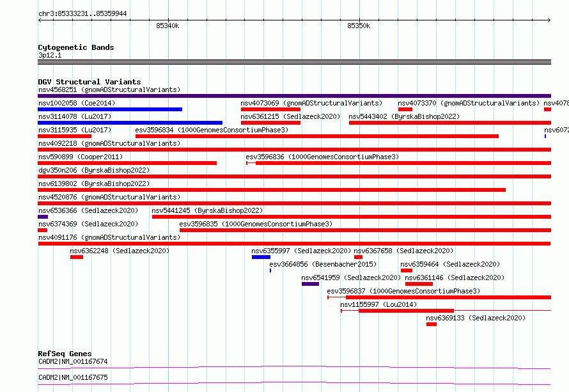The height and width of the screenshot is (392, 569).
Task: Click the red nsv4073370 variant bar
Action: pos(405,109)
